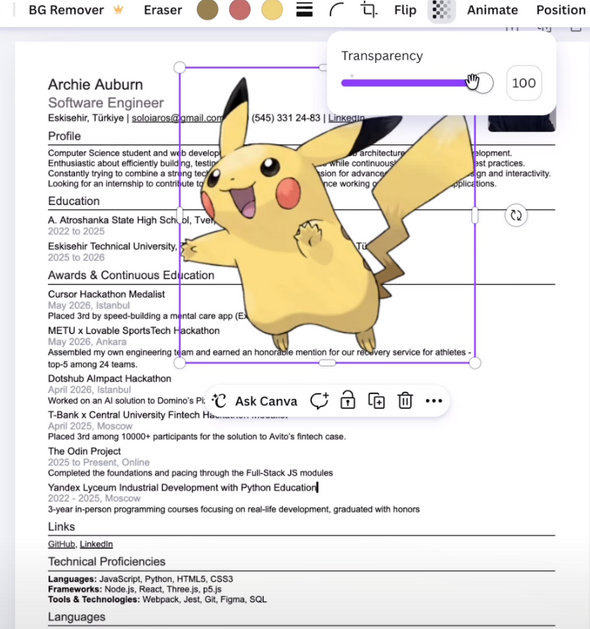The width and height of the screenshot is (590, 629).
Task: Toggle the transparency checkerboard icon
Action: click(442, 10)
